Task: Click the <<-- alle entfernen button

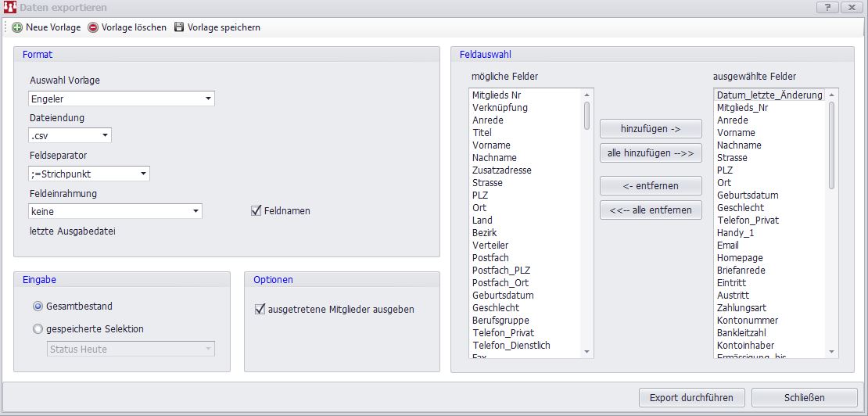Action: [x=651, y=210]
